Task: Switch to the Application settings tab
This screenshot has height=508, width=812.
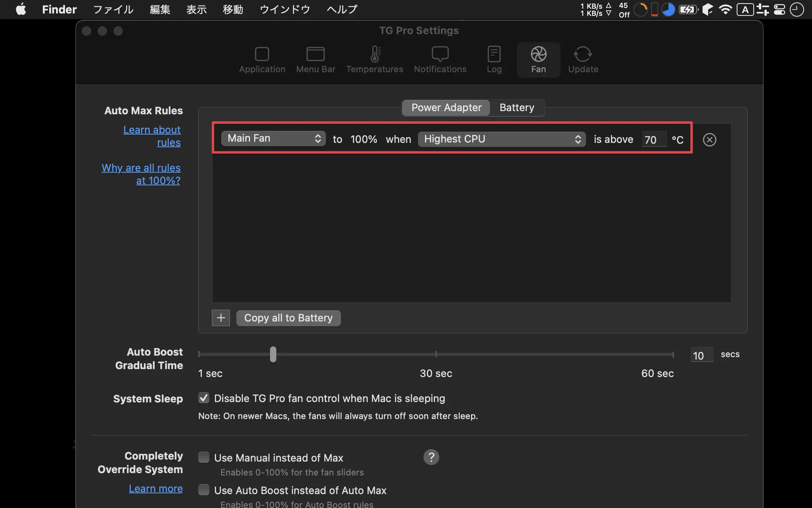Action: tap(262, 59)
